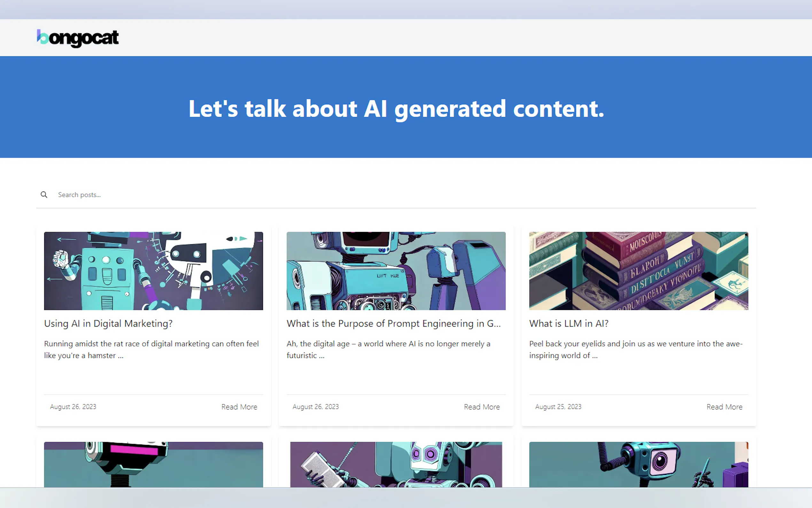Click the 'Using AI in Digital Marketing?' title
The width and height of the screenshot is (812, 508).
108,323
